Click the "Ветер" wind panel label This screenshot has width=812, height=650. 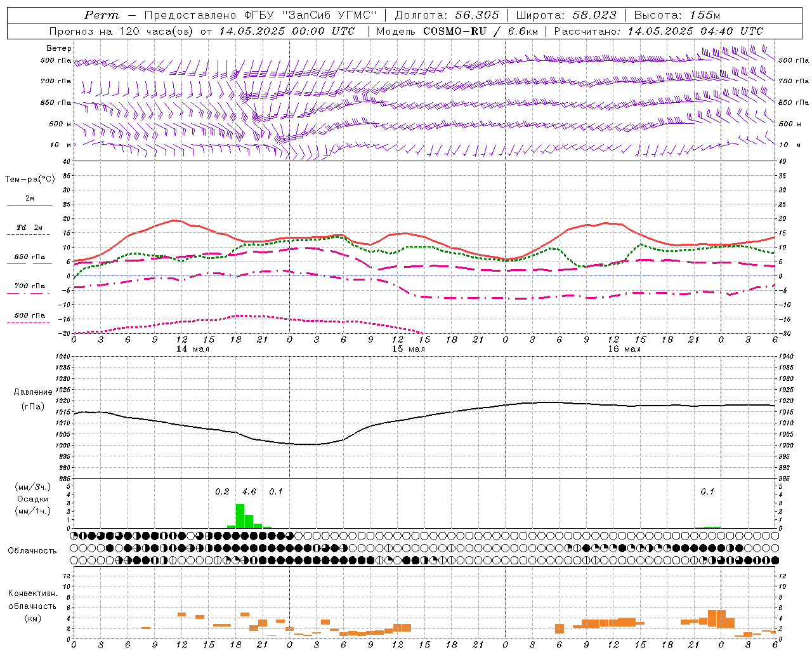tap(59, 48)
